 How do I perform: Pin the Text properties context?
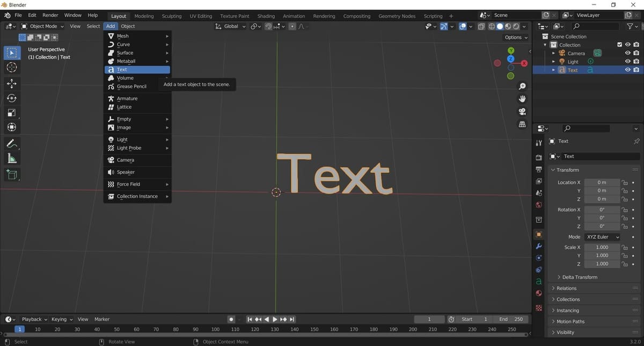coord(636,141)
